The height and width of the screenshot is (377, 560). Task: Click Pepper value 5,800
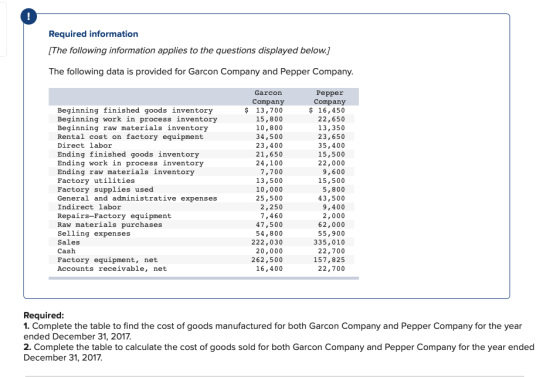[x=334, y=190]
